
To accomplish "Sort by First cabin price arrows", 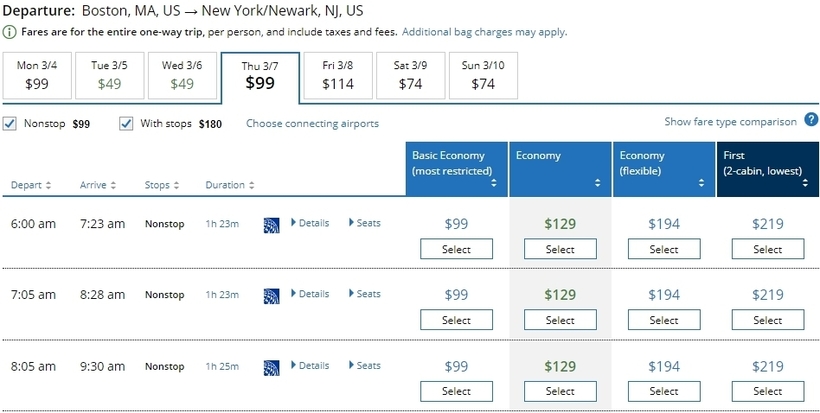I will pos(805,183).
